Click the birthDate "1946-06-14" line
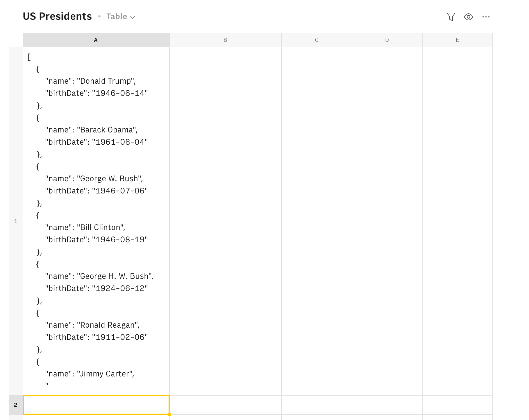529x420 pixels. tap(96, 93)
